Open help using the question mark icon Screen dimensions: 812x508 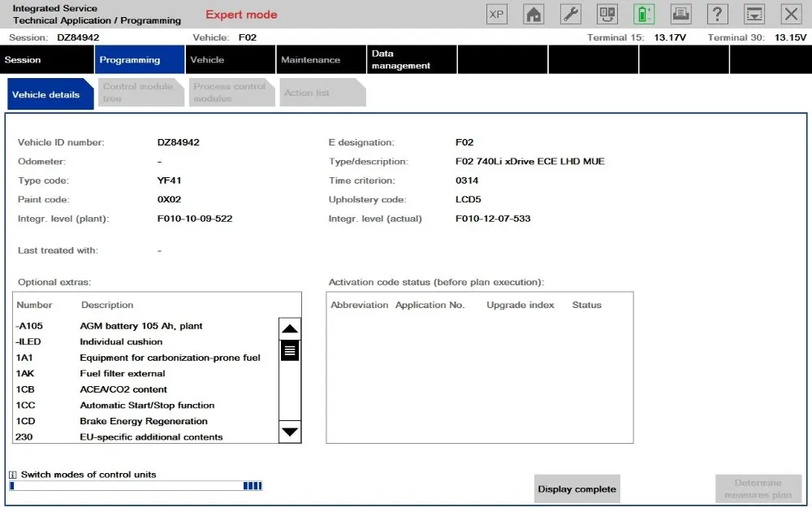(717, 13)
